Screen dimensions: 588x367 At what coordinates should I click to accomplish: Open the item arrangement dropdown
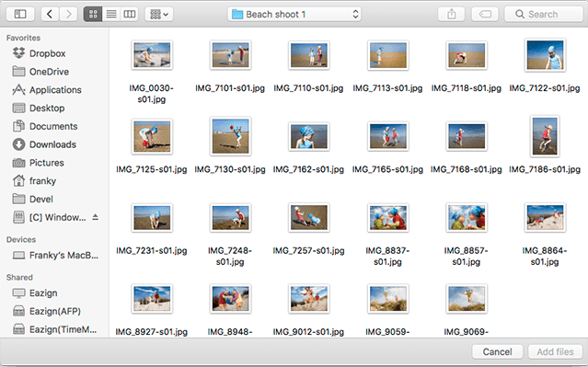click(159, 14)
